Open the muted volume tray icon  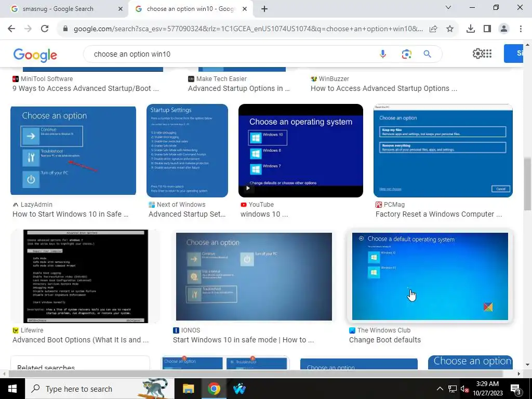(x=465, y=389)
